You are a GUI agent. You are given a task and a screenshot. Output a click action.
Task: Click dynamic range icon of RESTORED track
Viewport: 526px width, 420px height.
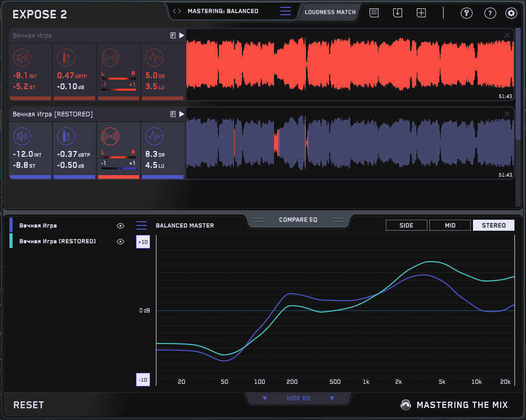(154, 136)
